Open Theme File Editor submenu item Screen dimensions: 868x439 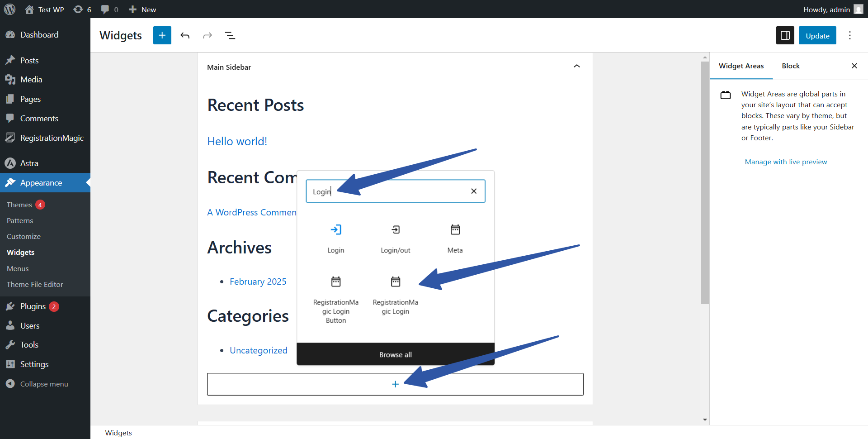(x=35, y=285)
